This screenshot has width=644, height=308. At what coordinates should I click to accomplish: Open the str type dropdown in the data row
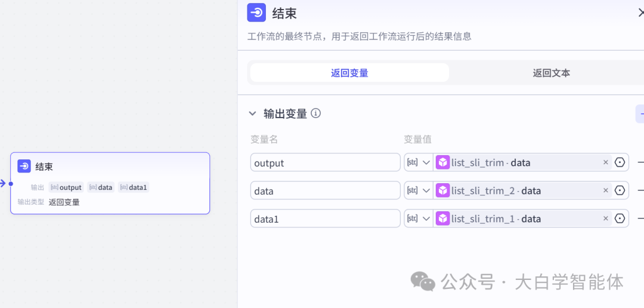coord(419,190)
